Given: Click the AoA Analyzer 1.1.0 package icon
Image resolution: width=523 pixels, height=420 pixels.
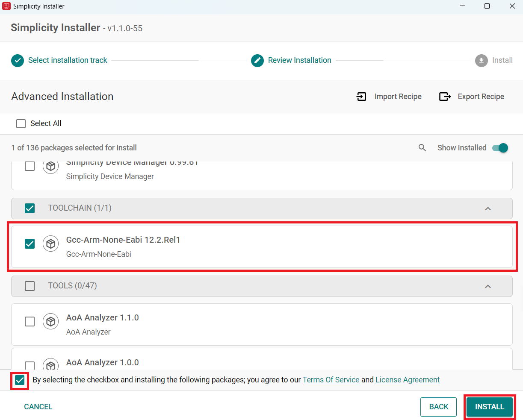Looking at the screenshot, I should [x=50, y=321].
